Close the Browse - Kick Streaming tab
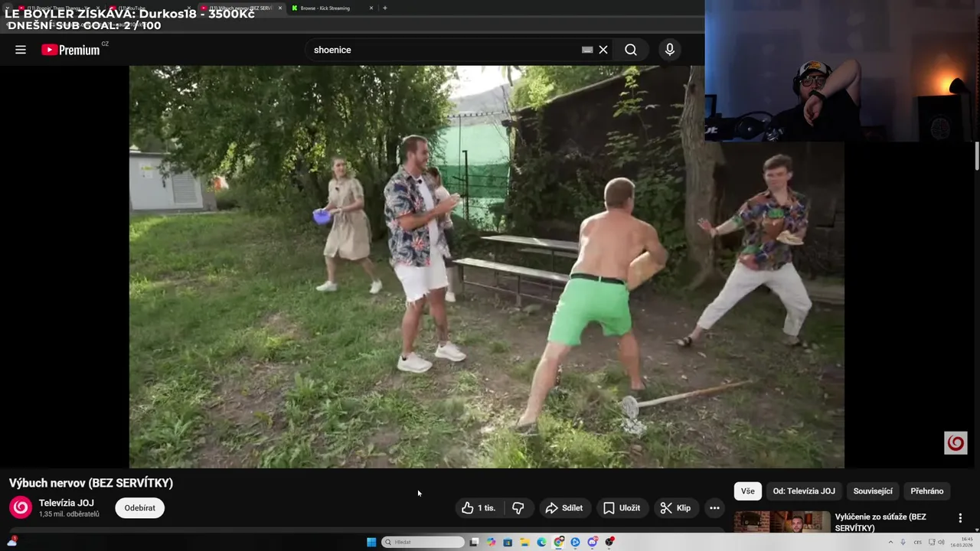Image resolution: width=980 pixels, height=551 pixels. (371, 8)
